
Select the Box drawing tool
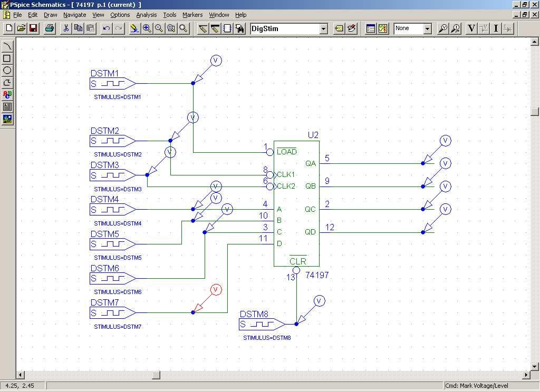tap(7, 58)
